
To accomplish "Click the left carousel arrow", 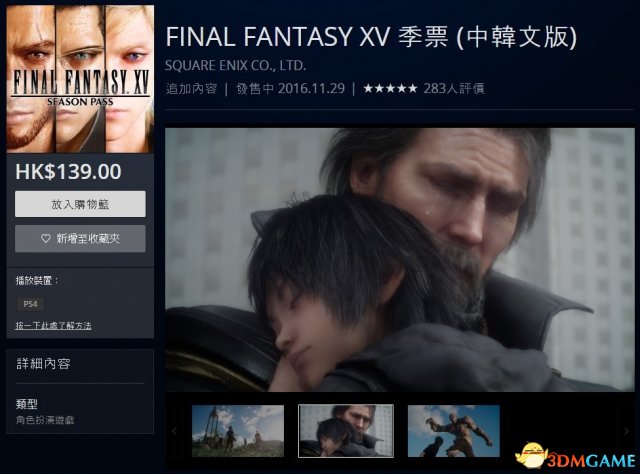I will point(174,431).
